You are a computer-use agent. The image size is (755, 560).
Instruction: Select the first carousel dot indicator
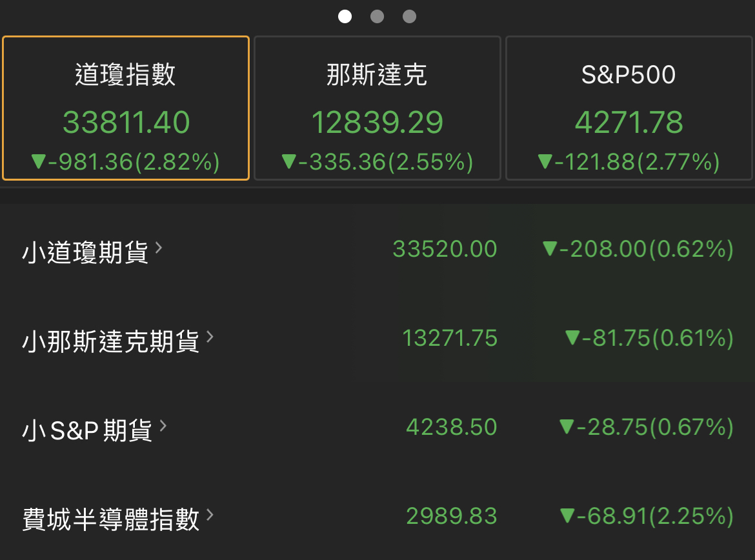(x=345, y=16)
